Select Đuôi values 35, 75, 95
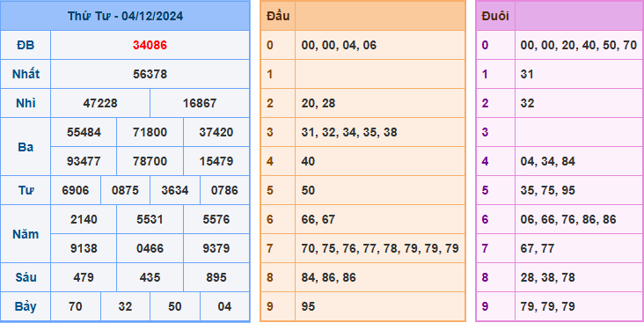 pyautogui.click(x=547, y=190)
